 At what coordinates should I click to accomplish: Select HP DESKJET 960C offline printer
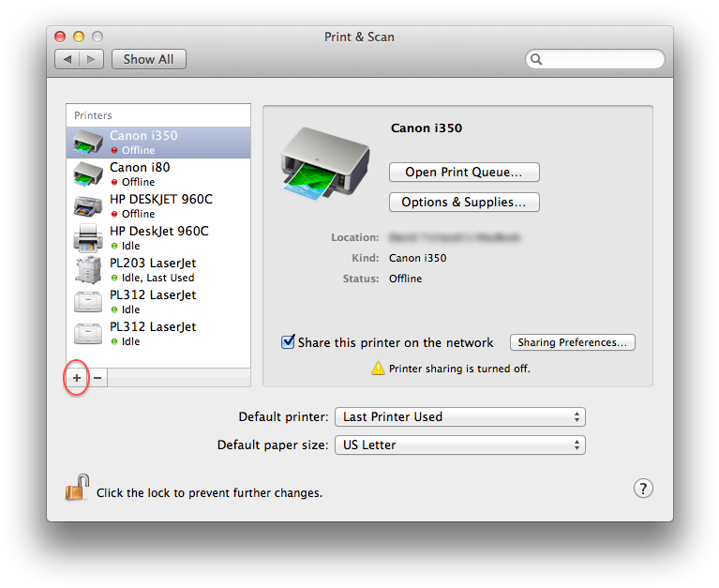(x=159, y=205)
